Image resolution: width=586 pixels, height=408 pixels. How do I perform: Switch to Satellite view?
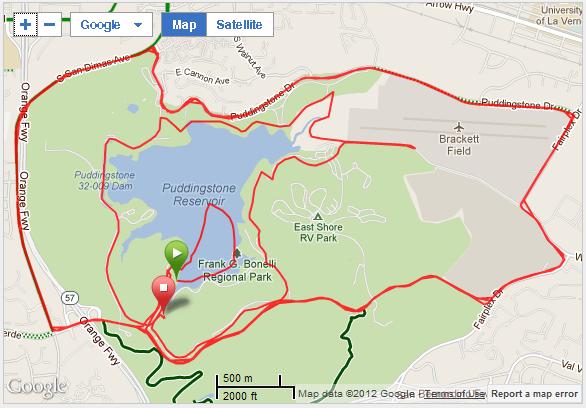[x=240, y=25]
